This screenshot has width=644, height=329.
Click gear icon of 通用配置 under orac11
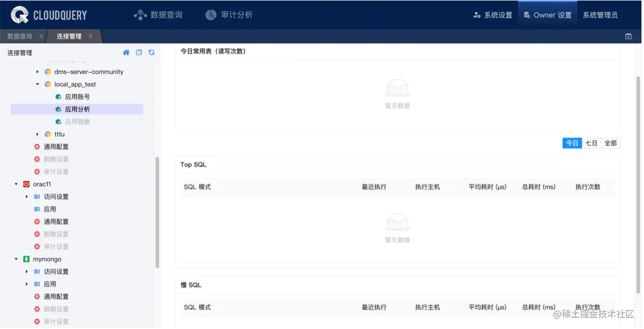coord(37,222)
